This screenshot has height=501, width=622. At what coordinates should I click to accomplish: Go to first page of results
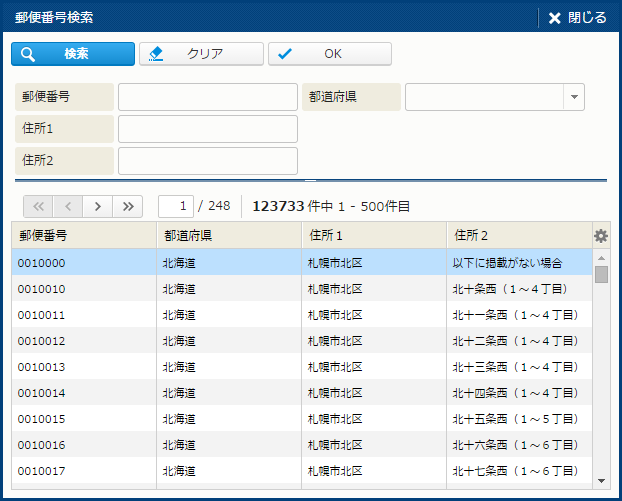pyautogui.click(x=38, y=206)
